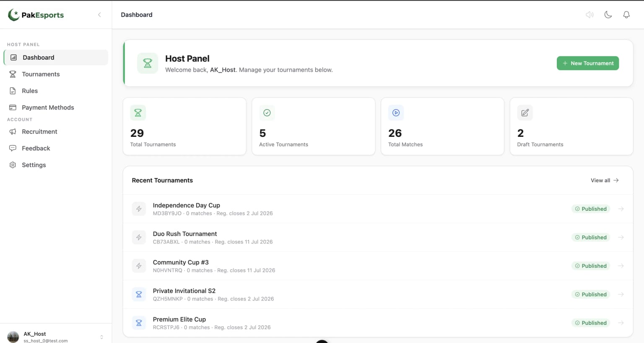Click the Draft Tournaments pencil icon
The image size is (644, 343).
(525, 113)
